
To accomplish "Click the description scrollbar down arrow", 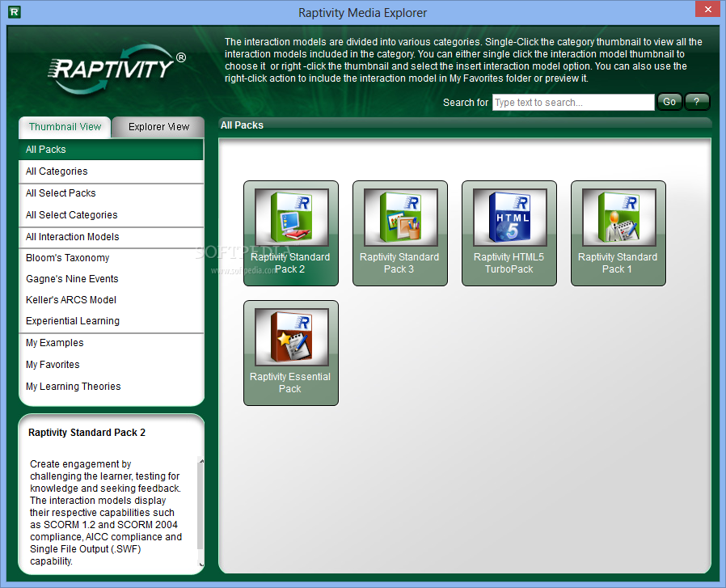I will tap(201, 564).
